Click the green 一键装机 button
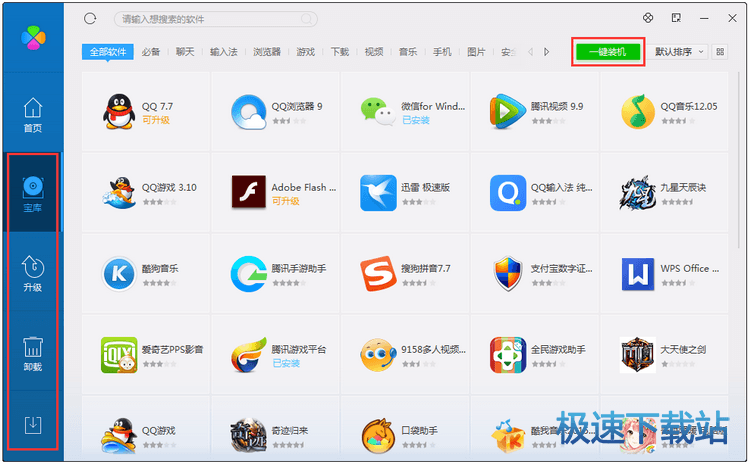Image resolution: width=750 pixels, height=465 pixels. coord(608,52)
